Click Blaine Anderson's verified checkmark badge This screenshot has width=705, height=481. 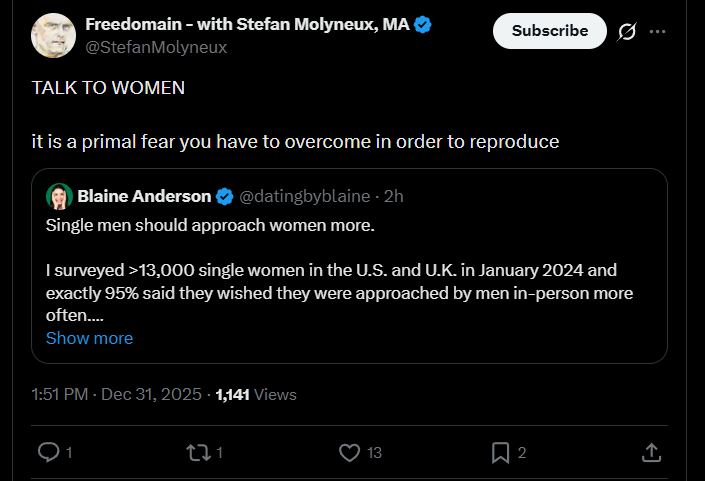coord(225,195)
